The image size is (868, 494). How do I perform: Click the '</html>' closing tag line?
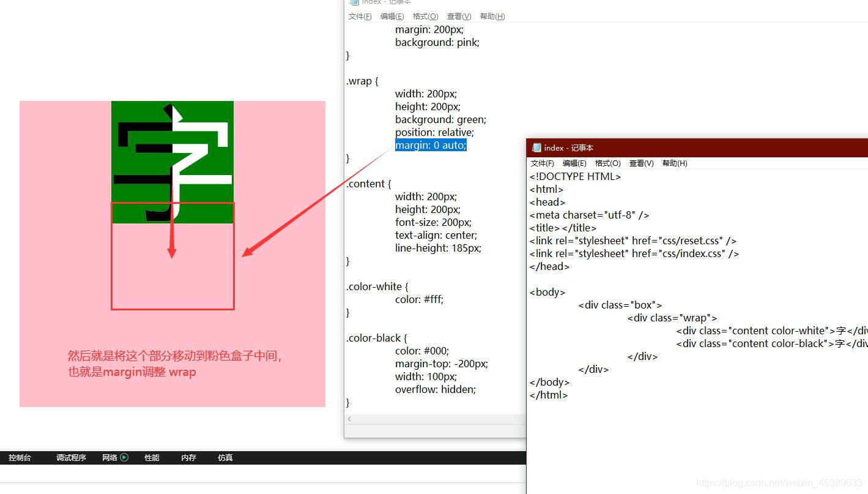pyautogui.click(x=549, y=395)
